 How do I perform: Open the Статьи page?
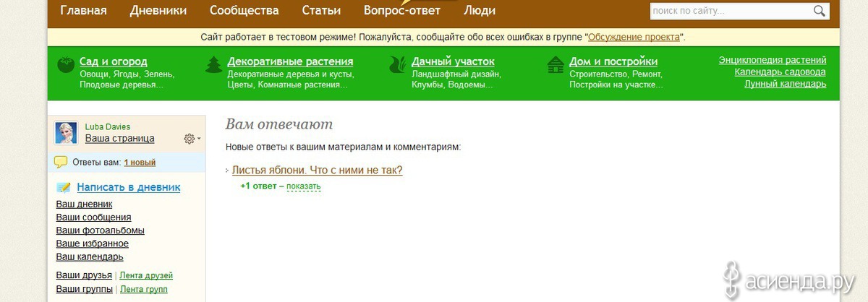coord(321,10)
